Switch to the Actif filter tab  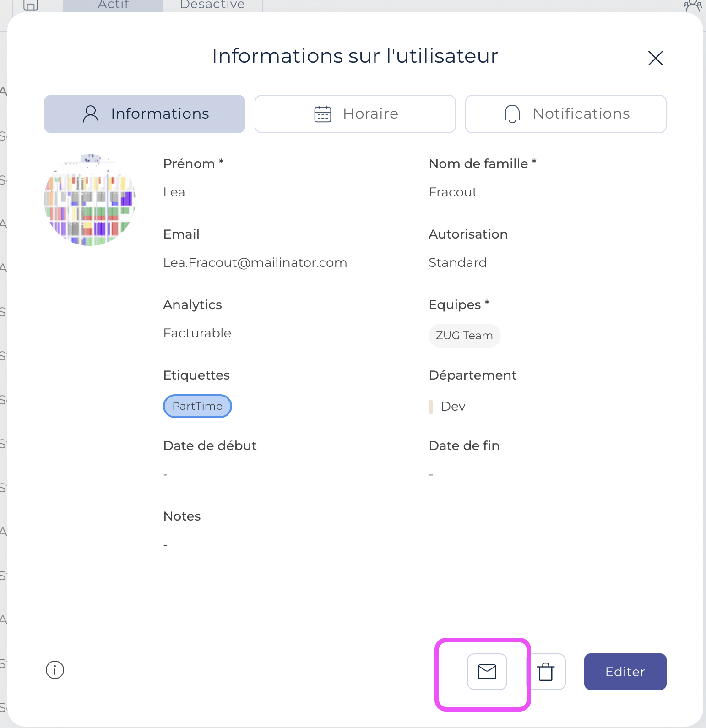113,5
